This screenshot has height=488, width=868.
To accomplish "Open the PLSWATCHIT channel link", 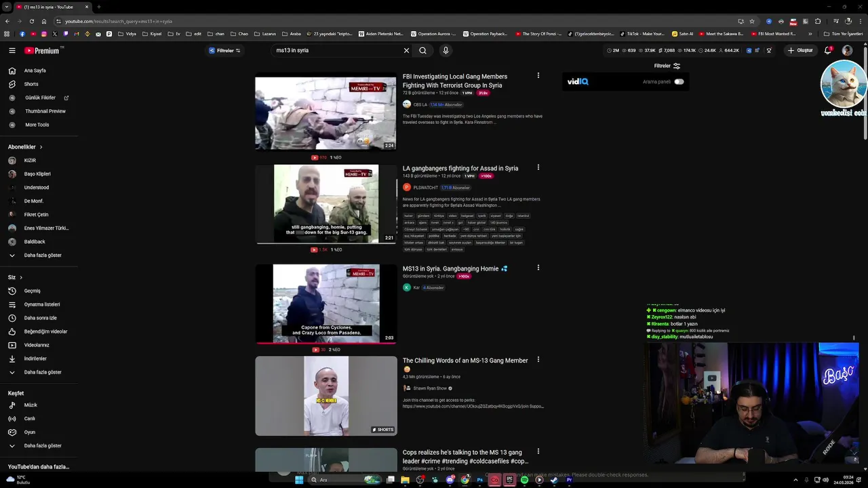I will 425,188.
